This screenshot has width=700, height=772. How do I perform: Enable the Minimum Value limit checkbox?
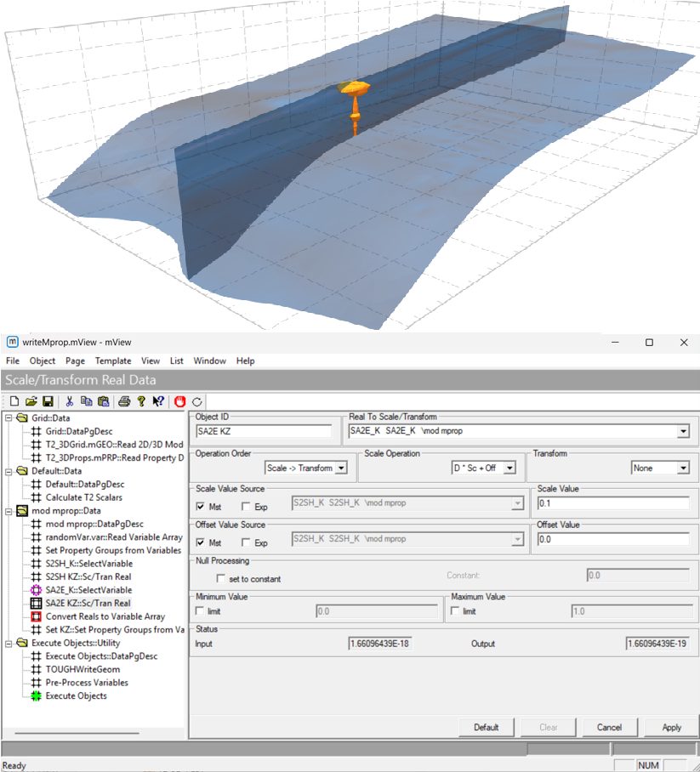pos(200,610)
